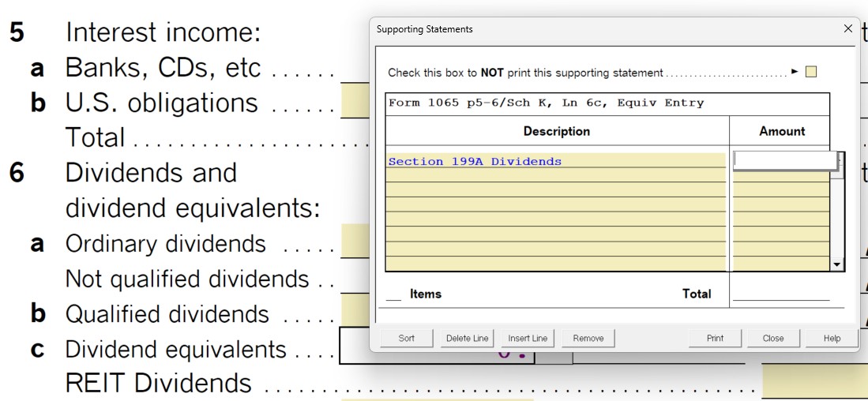Click the Remove button
Image resolution: width=868 pixels, height=401 pixels.
pos(588,338)
